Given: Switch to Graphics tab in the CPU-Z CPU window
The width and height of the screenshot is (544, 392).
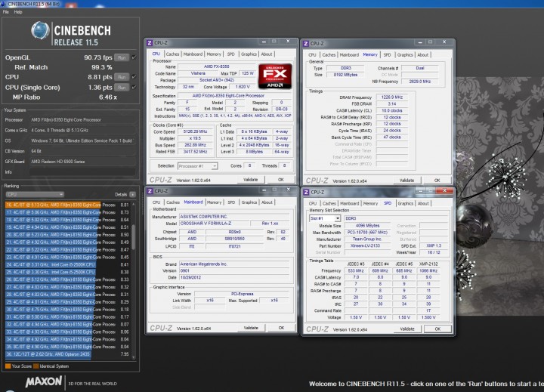Looking at the screenshot, I should pyautogui.click(x=249, y=54).
